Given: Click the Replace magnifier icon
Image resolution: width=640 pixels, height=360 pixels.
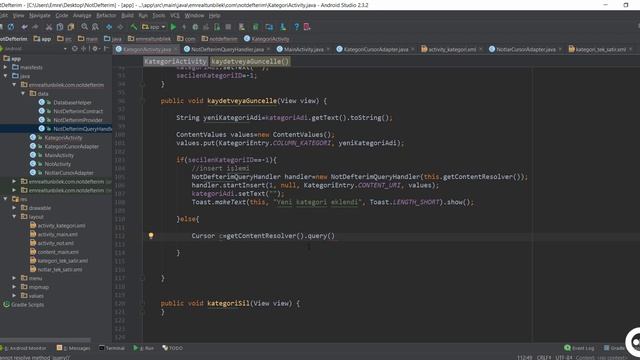Looking at the screenshot, I should pos(96,27).
